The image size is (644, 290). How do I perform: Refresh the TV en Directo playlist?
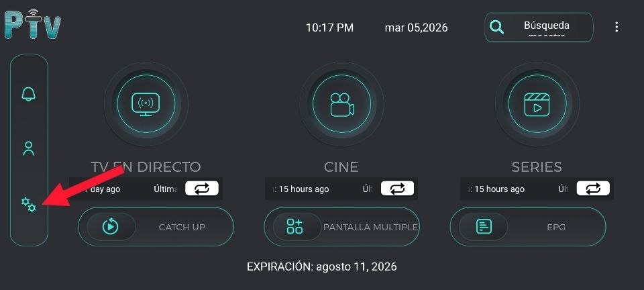[202, 189]
